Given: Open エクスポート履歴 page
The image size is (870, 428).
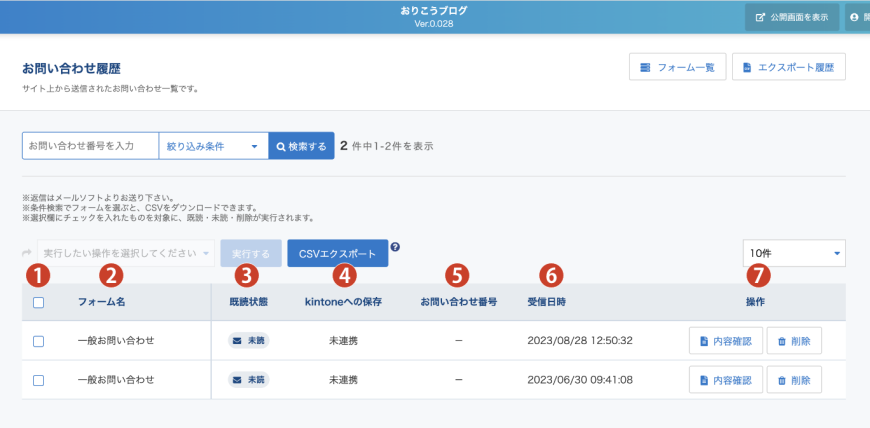Looking at the screenshot, I should pos(788,67).
